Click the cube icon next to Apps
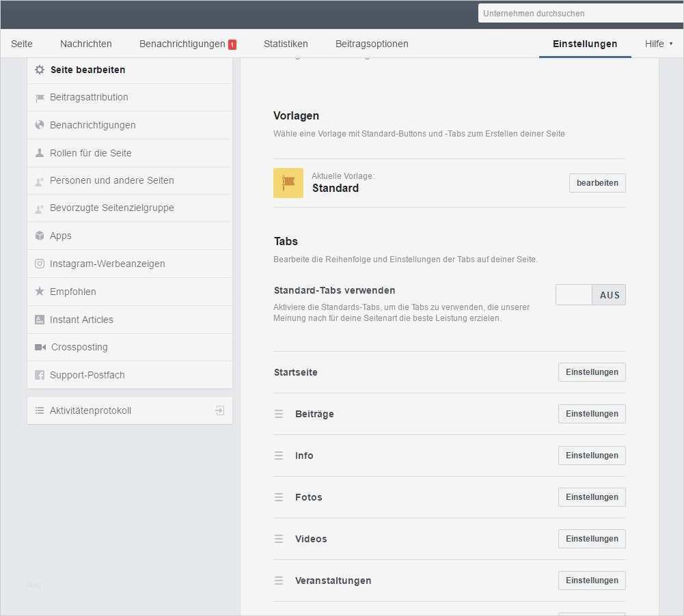The image size is (684, 616). point(40,236)
